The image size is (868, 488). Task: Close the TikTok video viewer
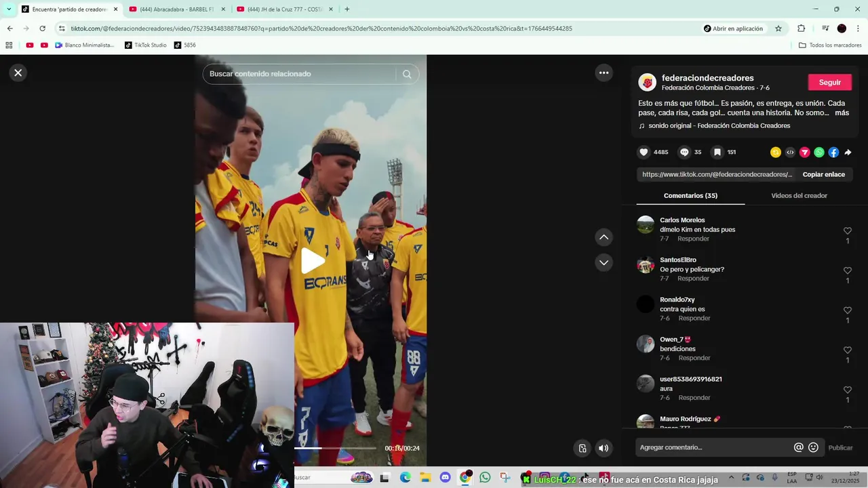[x=18, y=73]
